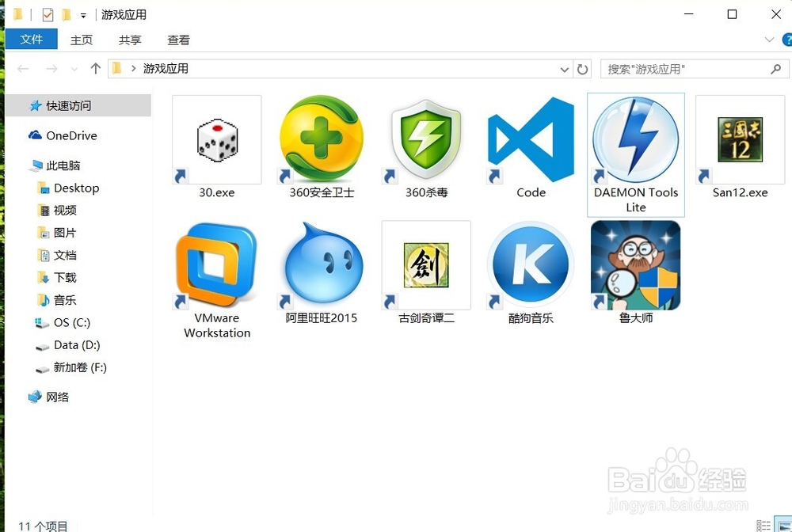Go back with the left arrow
Viewport: 792px width, 532px height.
click(x=23, y=69)
